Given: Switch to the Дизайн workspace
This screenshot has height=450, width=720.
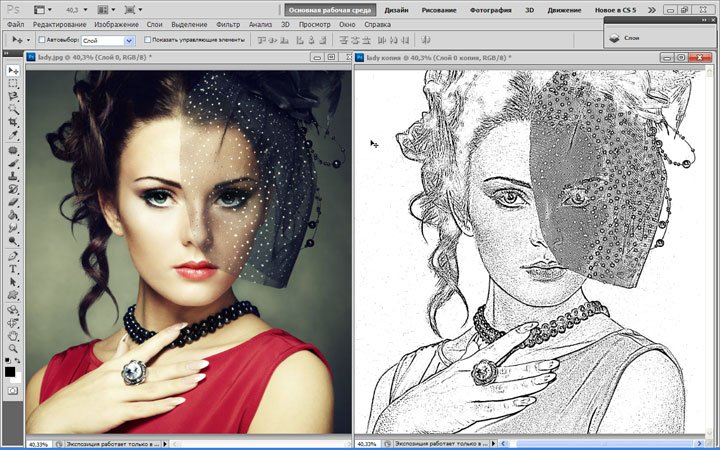Looking at the screenshot, I should pos(397,9).
